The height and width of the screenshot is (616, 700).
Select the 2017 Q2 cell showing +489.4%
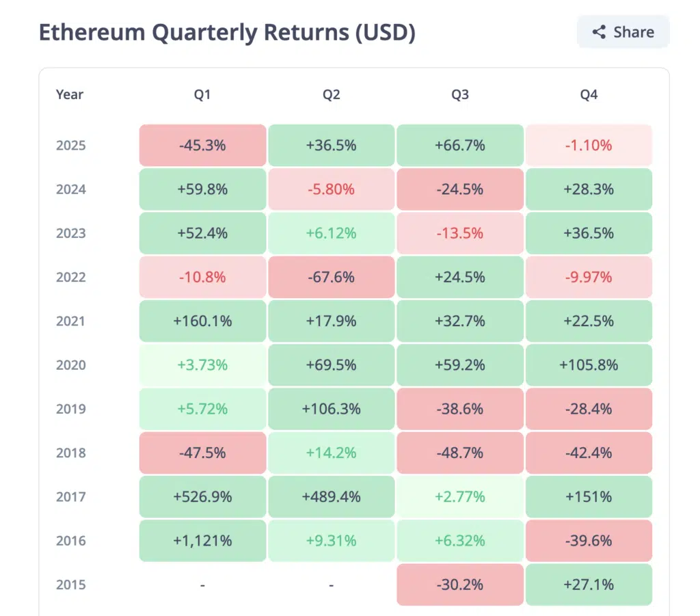click(332, 496)
